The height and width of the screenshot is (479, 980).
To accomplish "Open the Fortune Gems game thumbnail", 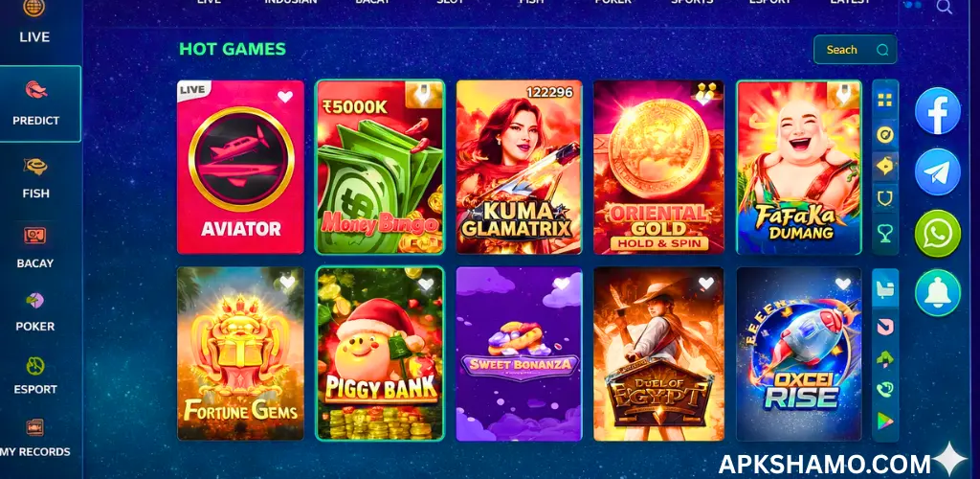I will click(x=240, y=354).
